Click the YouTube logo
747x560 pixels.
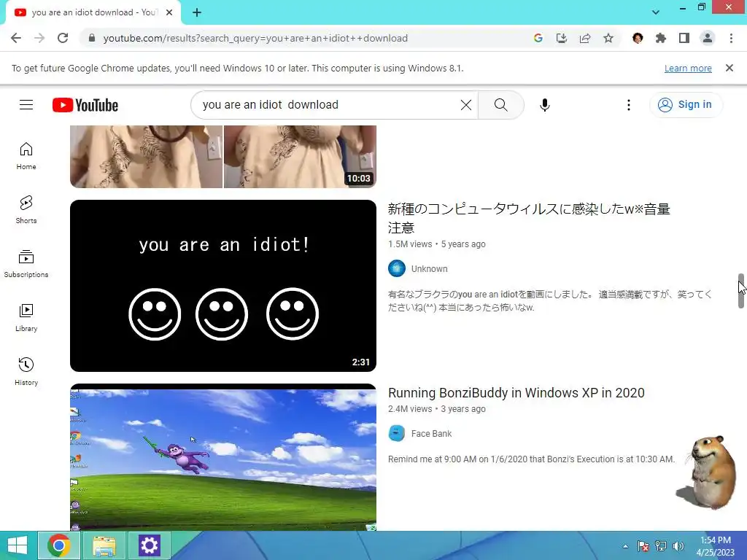[x=85, y=105]
